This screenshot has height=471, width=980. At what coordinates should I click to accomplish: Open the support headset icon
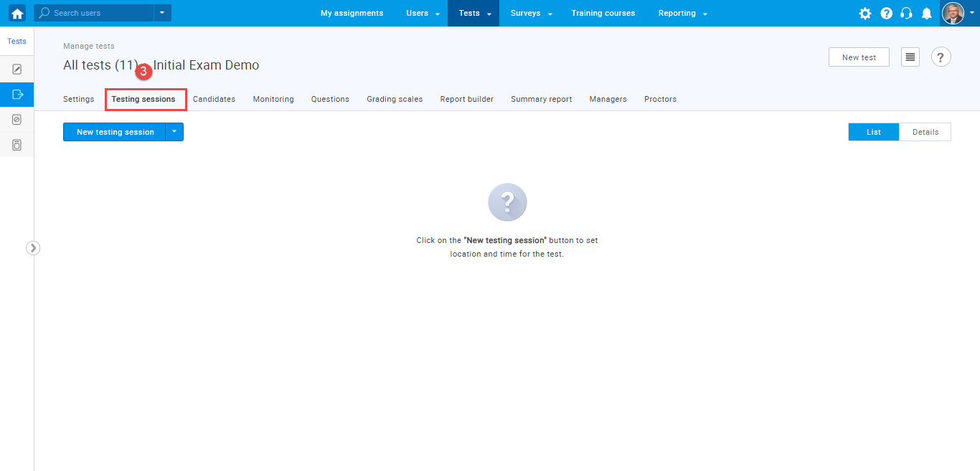[906, 13]
